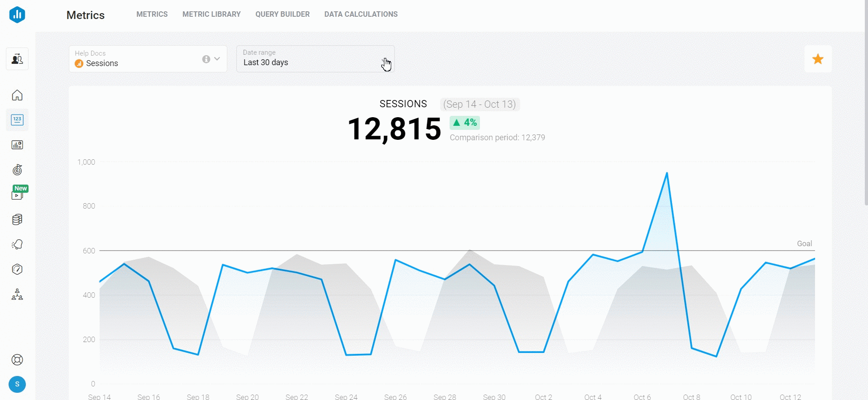Expand the Sessions metric dropdown

(217, 59)
